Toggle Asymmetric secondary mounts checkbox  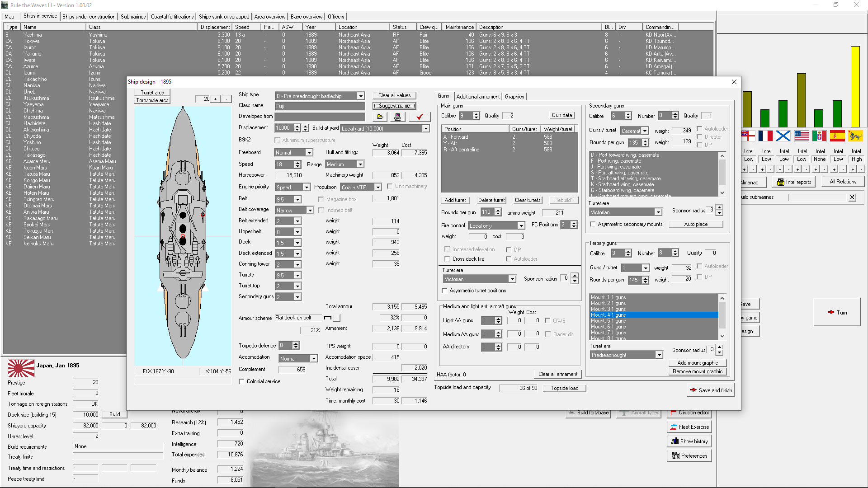pyautogui.click(x=593, y=224)
